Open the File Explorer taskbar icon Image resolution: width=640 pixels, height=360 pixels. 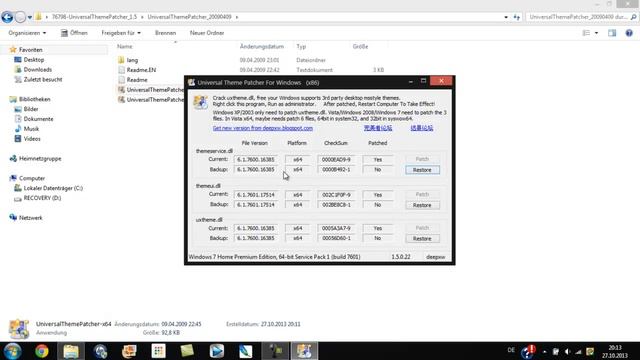click(x=71, y=351)
